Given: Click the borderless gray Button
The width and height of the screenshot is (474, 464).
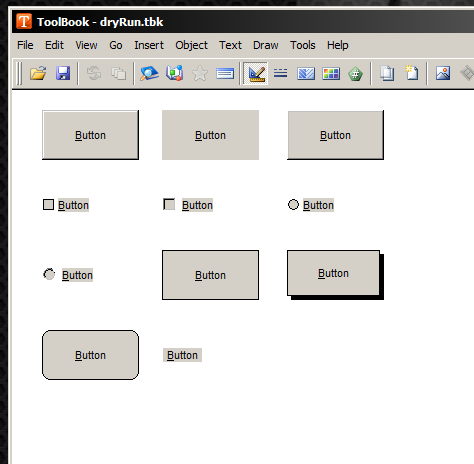Looking at the screenshot, I should (x=210, y=135).
